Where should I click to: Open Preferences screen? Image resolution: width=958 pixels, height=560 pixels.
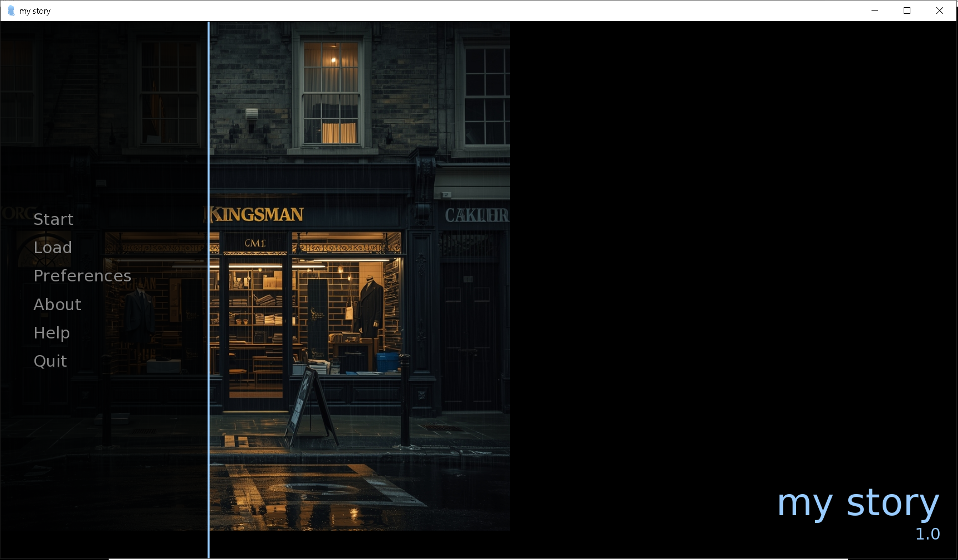[x=82, y=276]
